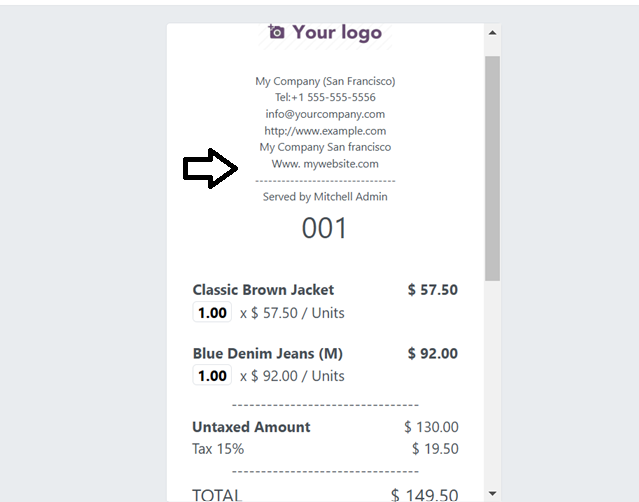The width and height of the screenshot is (639, 502).
Task: Select the Classic Brown Jacket product line
Action: 325,302
